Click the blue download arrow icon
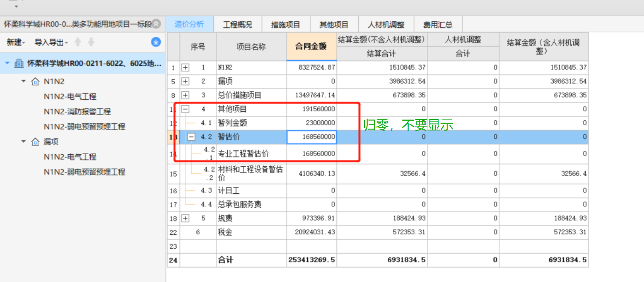The image size is (644, 282). 156,42
